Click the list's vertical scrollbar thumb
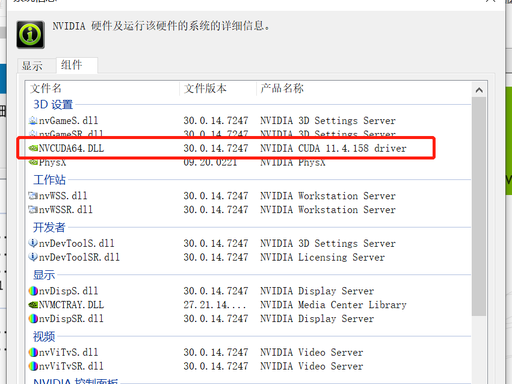Screen dimensions: 512x384 click(x=479, y=206)
